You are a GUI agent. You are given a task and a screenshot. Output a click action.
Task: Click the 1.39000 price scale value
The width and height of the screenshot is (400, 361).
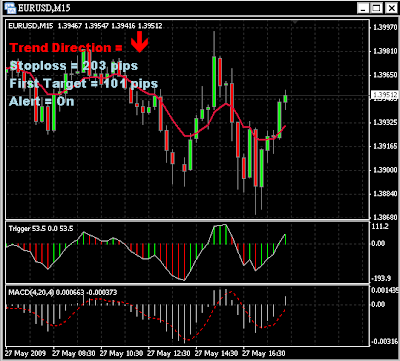pos(385,170)
